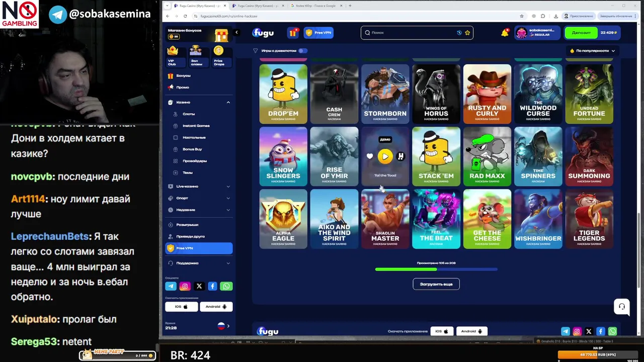Open the jackpot filter funnel icon
Viewport: 644px width, 362px height.
(256, 51)
